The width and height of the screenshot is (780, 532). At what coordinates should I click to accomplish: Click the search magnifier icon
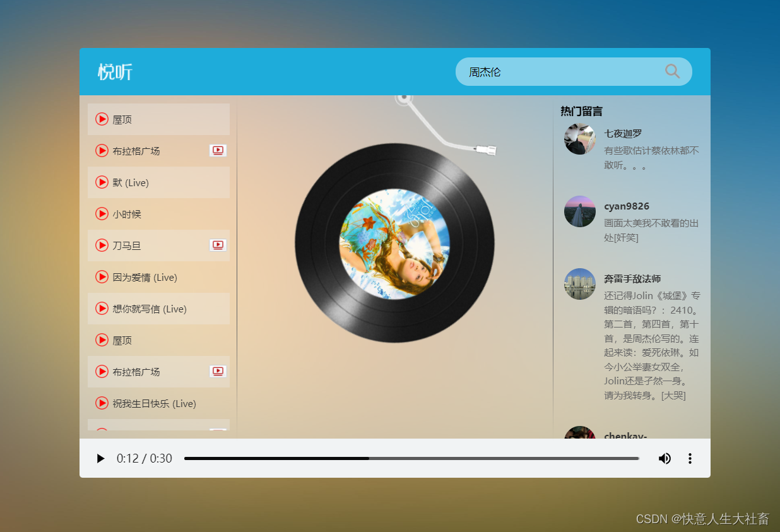pos(671,71)
